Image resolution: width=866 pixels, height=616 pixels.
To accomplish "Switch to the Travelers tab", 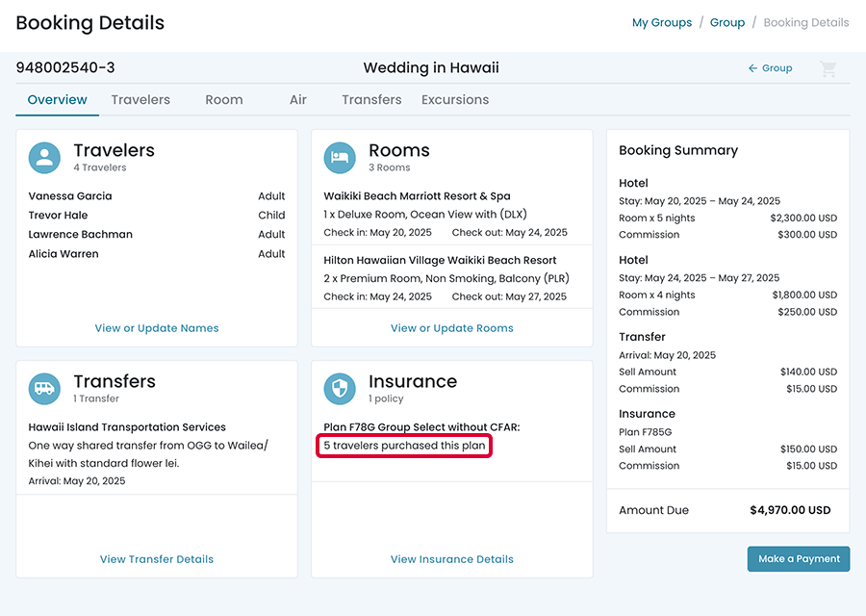I will tap(140, 100).
